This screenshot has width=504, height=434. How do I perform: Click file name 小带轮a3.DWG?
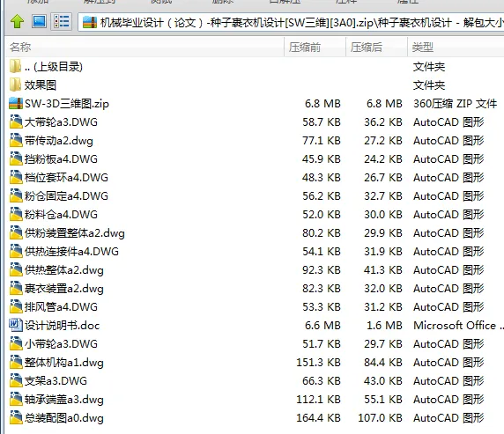pyautogui.click(x=61, y=344)
